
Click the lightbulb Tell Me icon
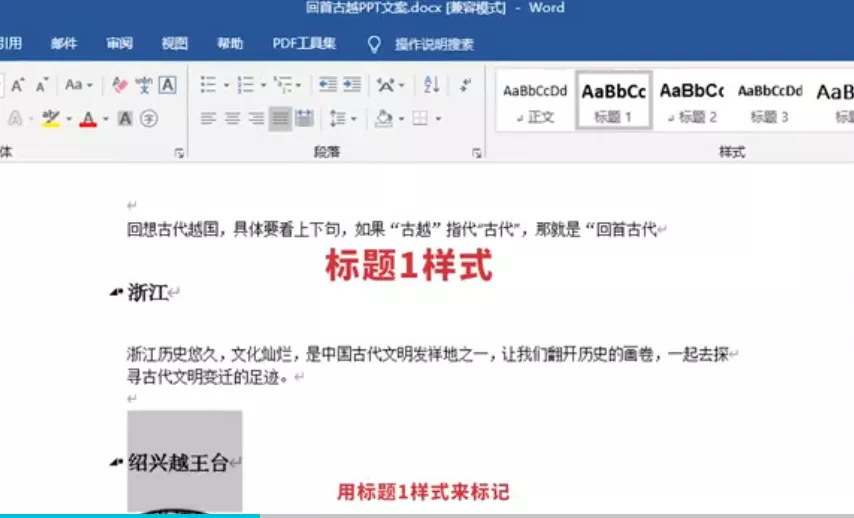pyautogui.click(x=374, y=44)
